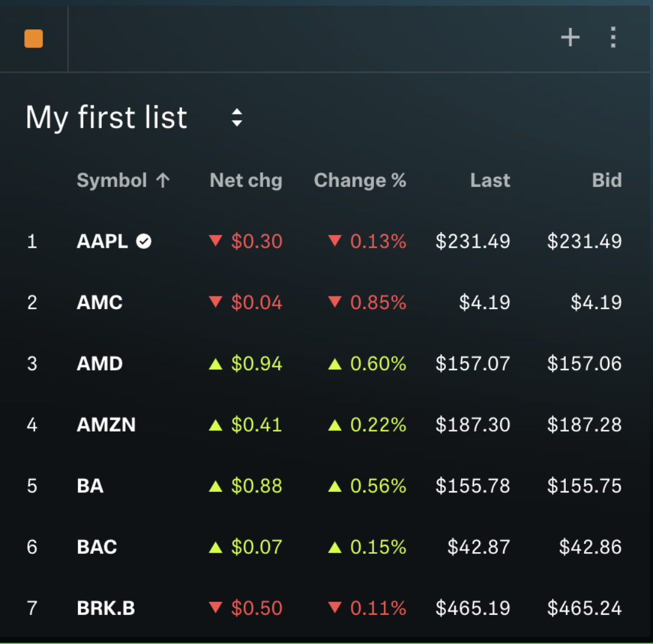Open the watchlist selector next to My first list
The image size is (653, 644).
(x=236, y=117)
